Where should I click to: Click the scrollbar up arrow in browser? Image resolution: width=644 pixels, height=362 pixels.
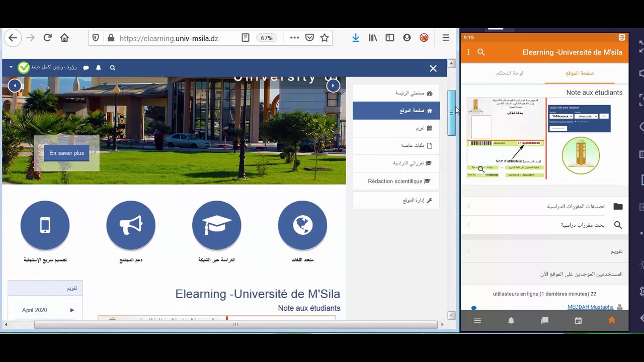[x=451, y=63]
